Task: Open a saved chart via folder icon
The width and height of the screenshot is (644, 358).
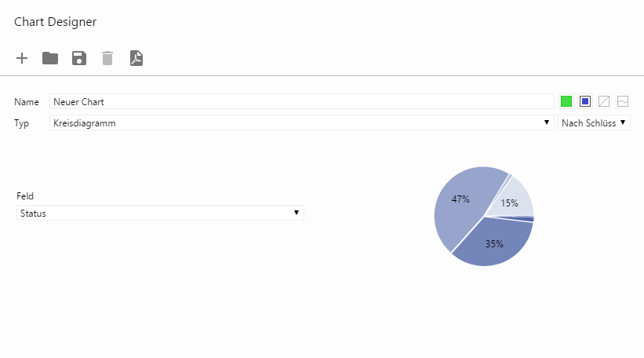Action: point(50,58)
